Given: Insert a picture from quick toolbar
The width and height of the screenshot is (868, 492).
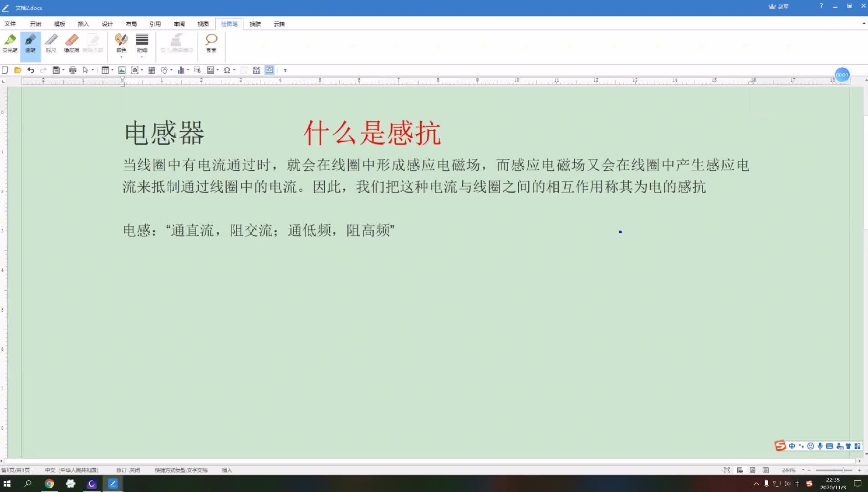Looking at the screenshot, I should (x=122, y=70).
